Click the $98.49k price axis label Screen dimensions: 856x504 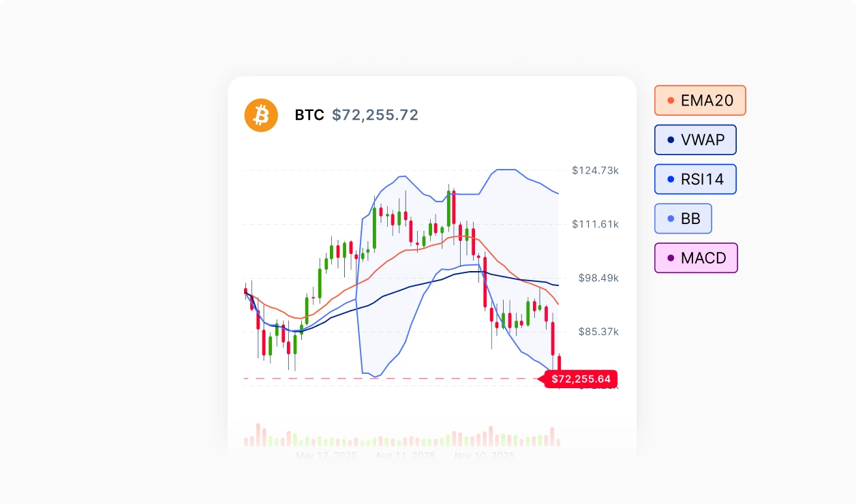(598, 278)
